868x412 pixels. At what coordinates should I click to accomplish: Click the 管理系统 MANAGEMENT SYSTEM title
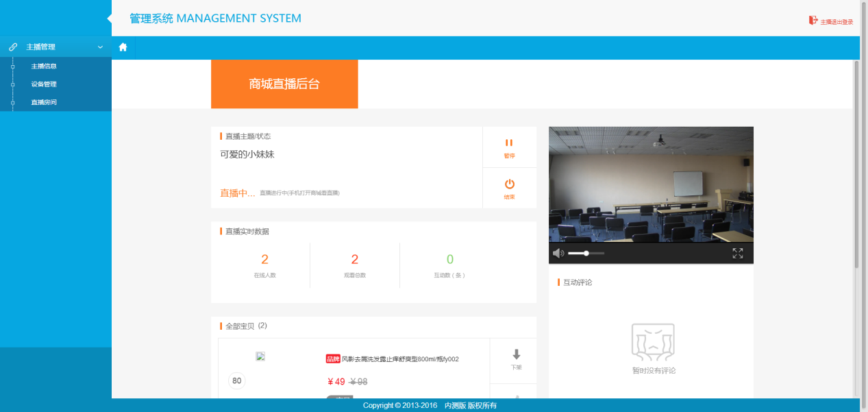click(216, 19)
